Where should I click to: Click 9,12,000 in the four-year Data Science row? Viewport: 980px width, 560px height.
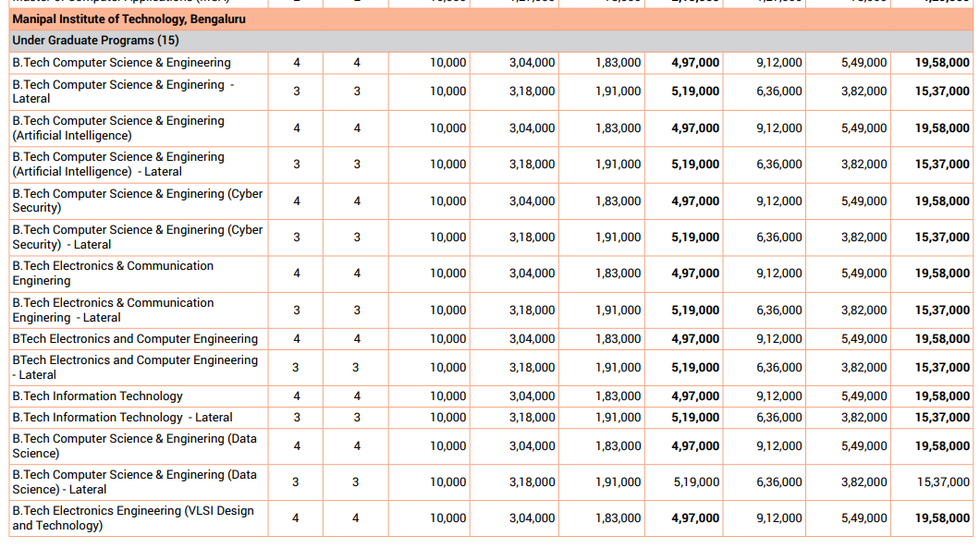778,446
